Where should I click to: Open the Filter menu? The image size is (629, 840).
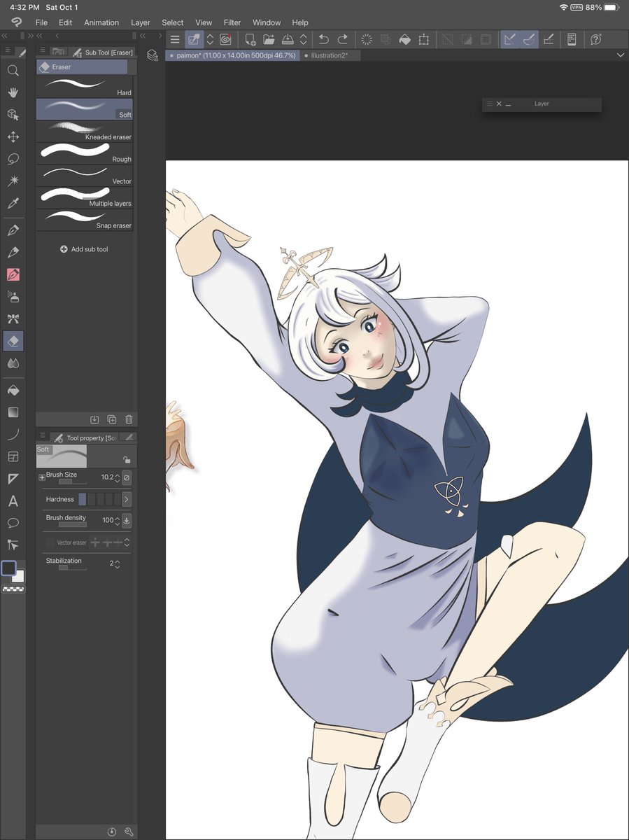[232, 22]
